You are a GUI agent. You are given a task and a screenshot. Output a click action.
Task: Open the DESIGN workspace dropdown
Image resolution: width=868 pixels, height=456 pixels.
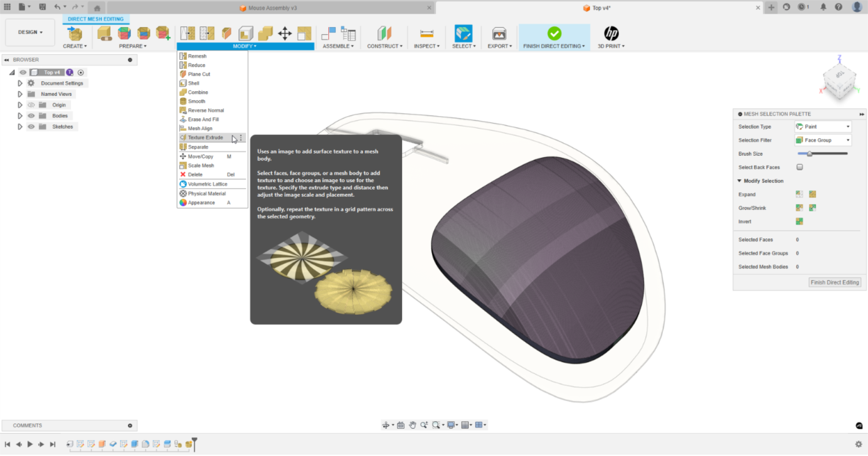click(30, 33)
